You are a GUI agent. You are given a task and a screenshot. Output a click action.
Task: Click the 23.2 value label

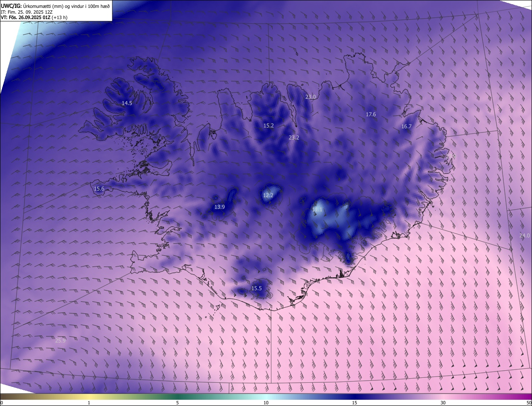(294, 137)
